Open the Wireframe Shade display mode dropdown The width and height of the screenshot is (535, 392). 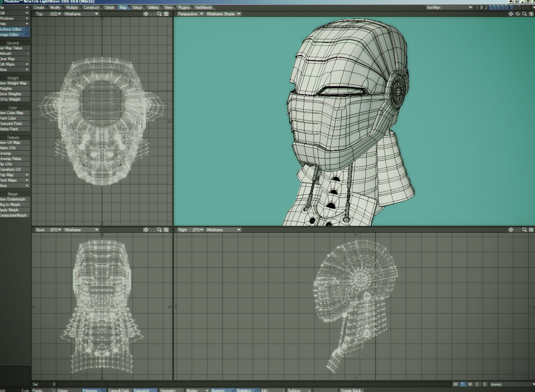(x=223, y=14)
